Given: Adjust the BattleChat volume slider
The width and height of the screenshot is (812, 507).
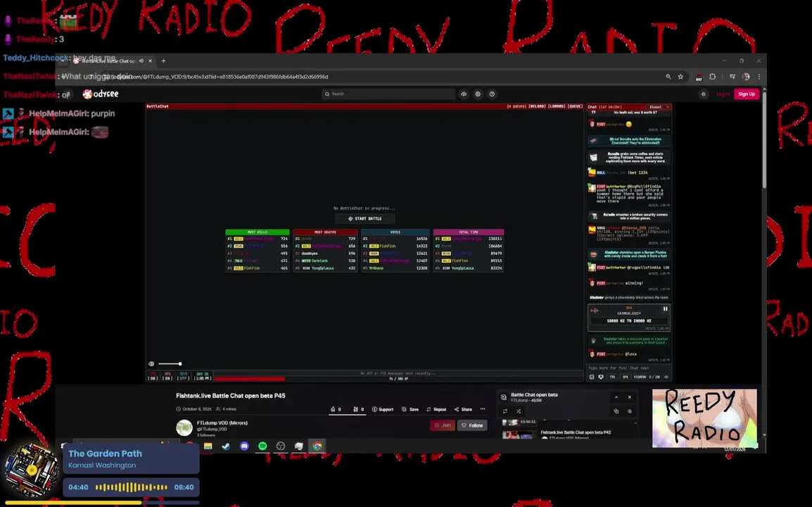Looking at the screenshot, I should (170, 364).
